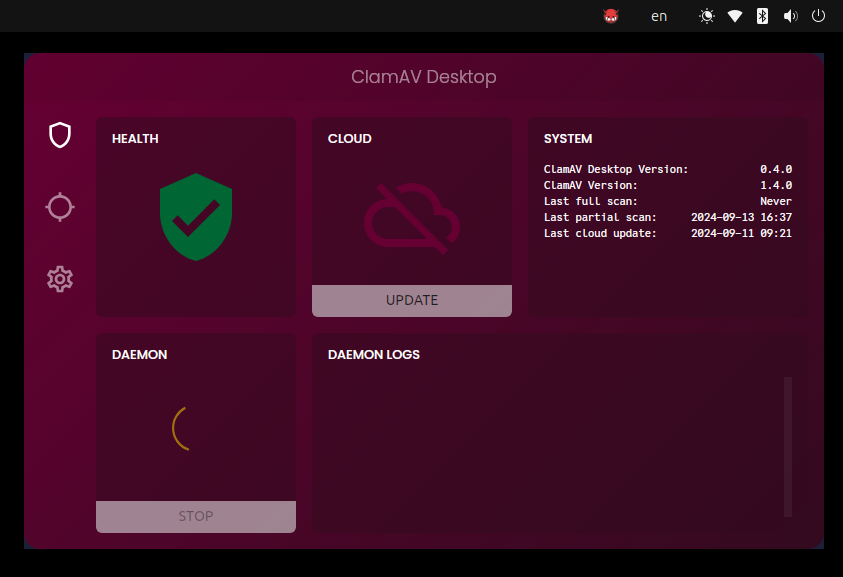Click the 'Never' scan value
This screenshot has width=843, height=577.
coord(776,202)
